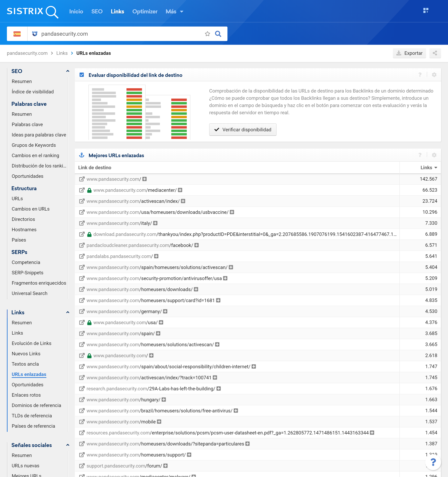Viewport: 448px width, 477px height.
Task: Collapse the Links sidebar section
Action: (68, 312)
